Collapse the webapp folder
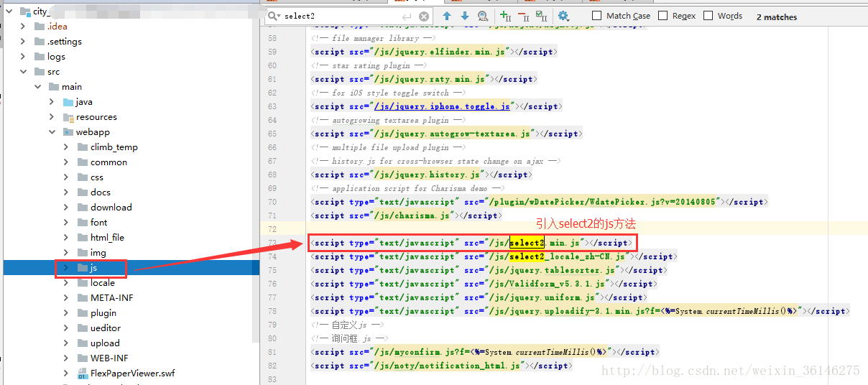Image resolution: width=868 pixels, height=385 pixels. pyautogui.click(x=52, y=132)
